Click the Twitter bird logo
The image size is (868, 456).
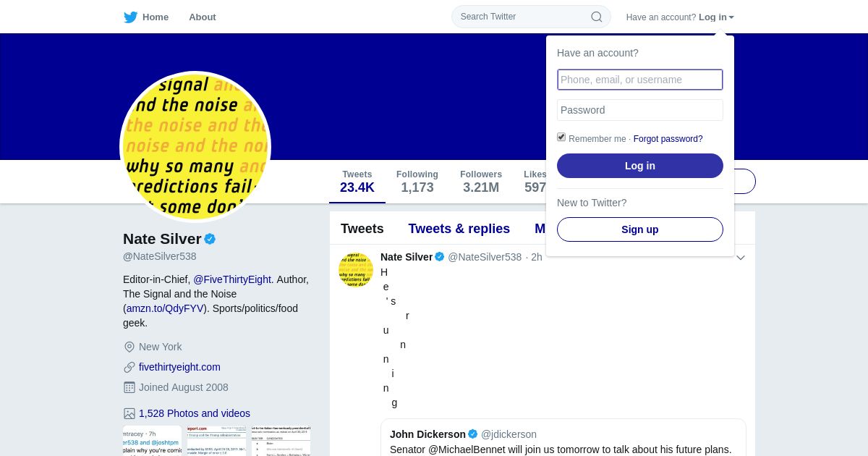point(130,17)
